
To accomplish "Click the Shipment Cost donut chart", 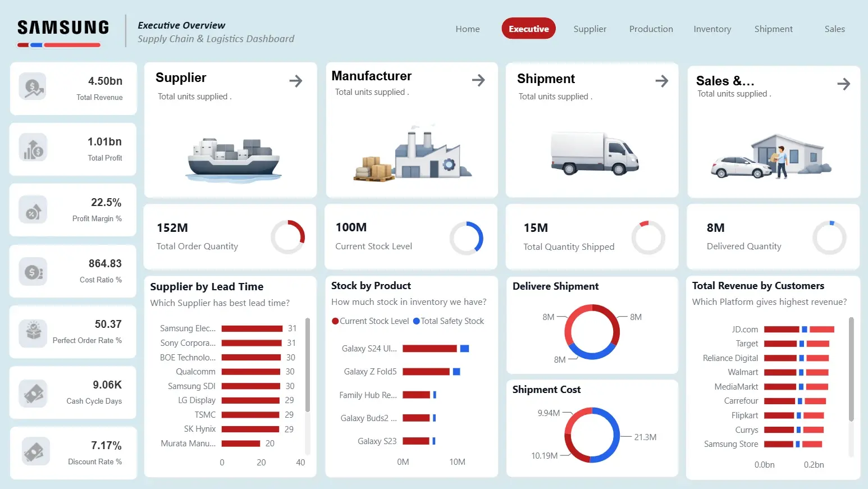I will 592,435.
